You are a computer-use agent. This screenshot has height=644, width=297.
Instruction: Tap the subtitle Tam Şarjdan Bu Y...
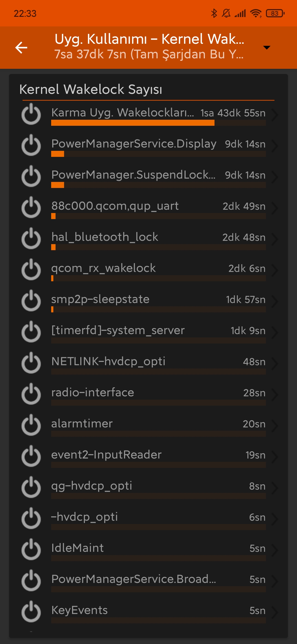[189, 54]
